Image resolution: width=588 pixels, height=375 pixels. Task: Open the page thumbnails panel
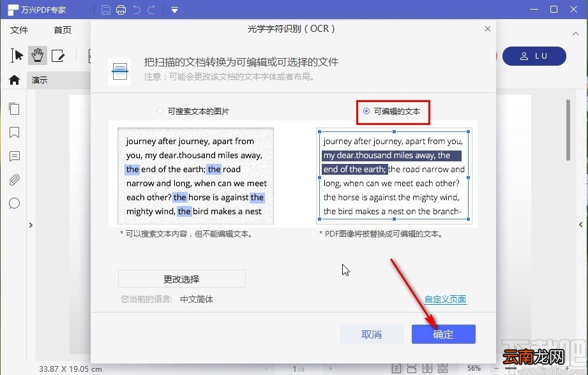pyautogui.click(x=14, y=108)
